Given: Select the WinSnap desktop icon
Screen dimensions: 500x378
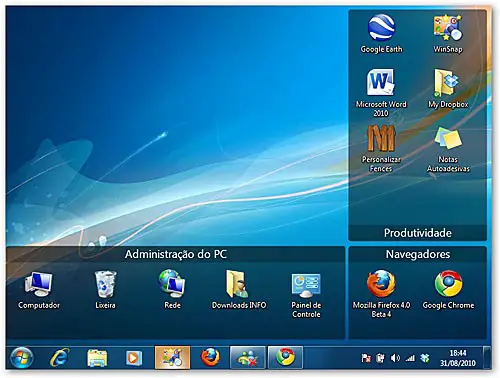Looking at the screenshot, I should point(448,33).
